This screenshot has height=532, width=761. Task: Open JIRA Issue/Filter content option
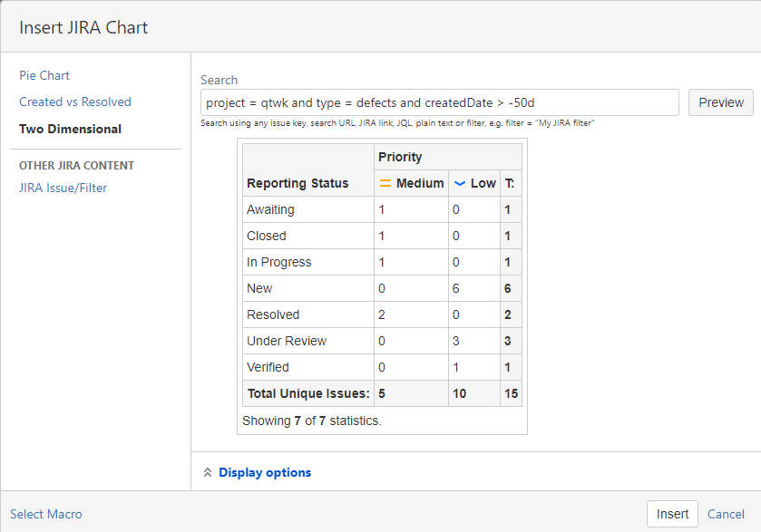(63, 188)
